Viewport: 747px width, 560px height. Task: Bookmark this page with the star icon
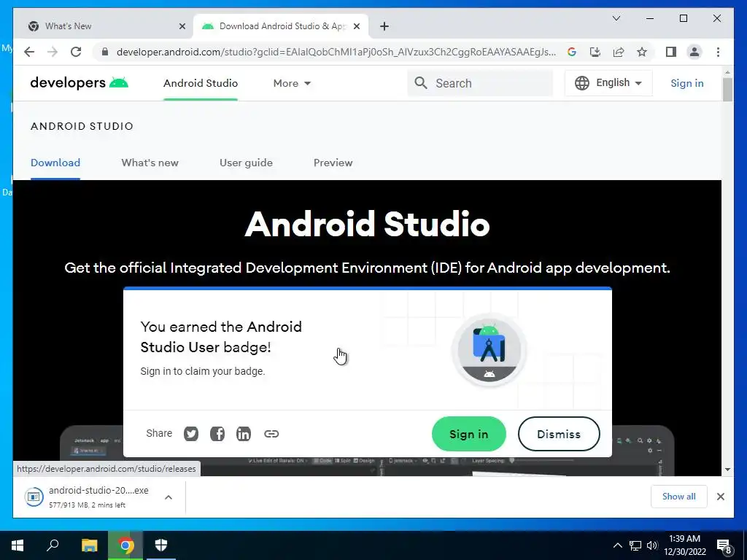pyautogui.click(x=642, y=52)
